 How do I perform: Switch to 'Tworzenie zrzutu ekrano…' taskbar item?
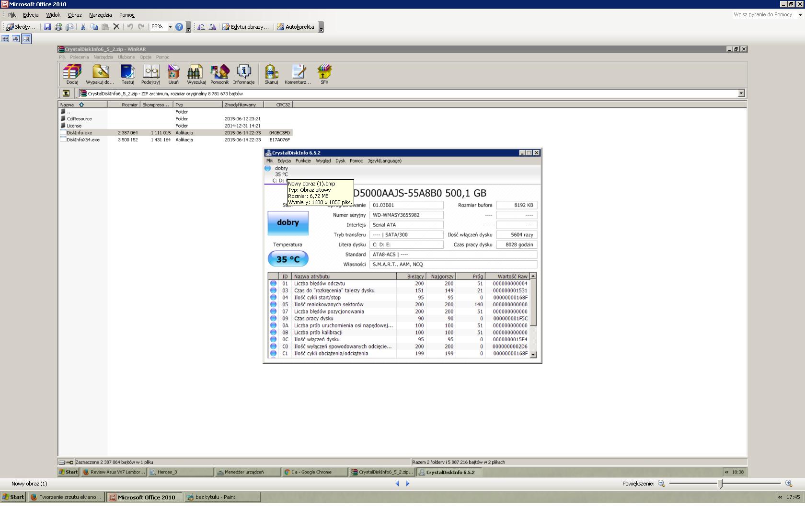coord(66,497)
